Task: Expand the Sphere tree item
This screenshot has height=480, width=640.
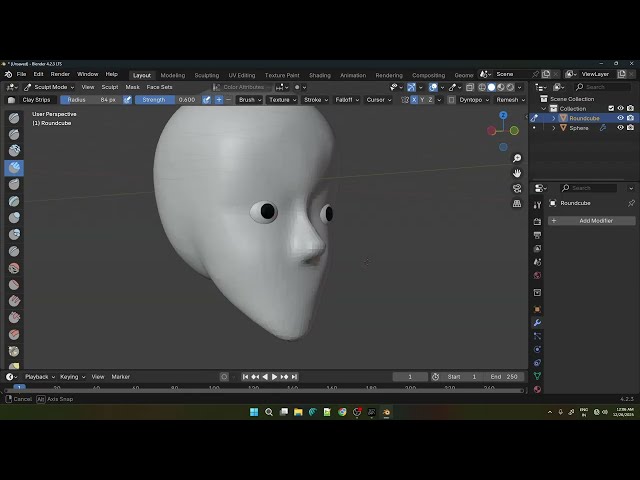Action: 553,128
